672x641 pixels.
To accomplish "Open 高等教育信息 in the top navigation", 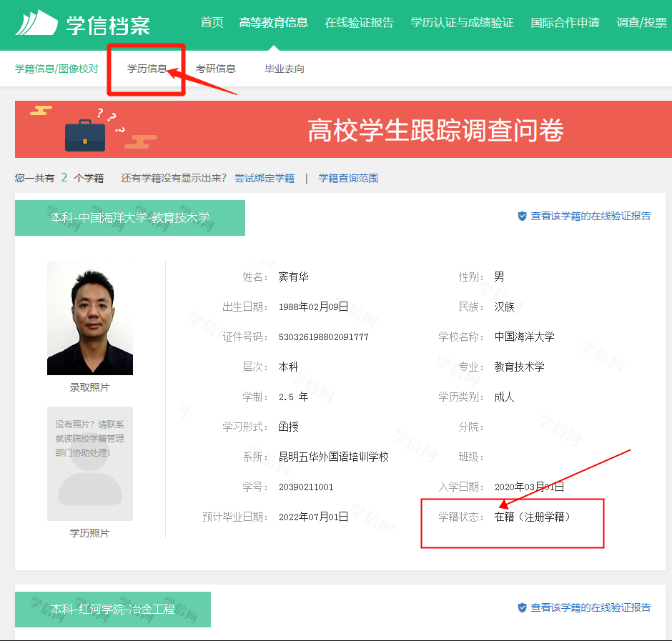I will pos(273,23).
